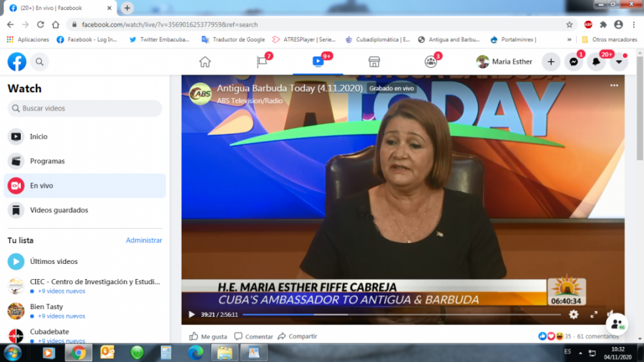Open video settings gear

click(x=573, y=314)
